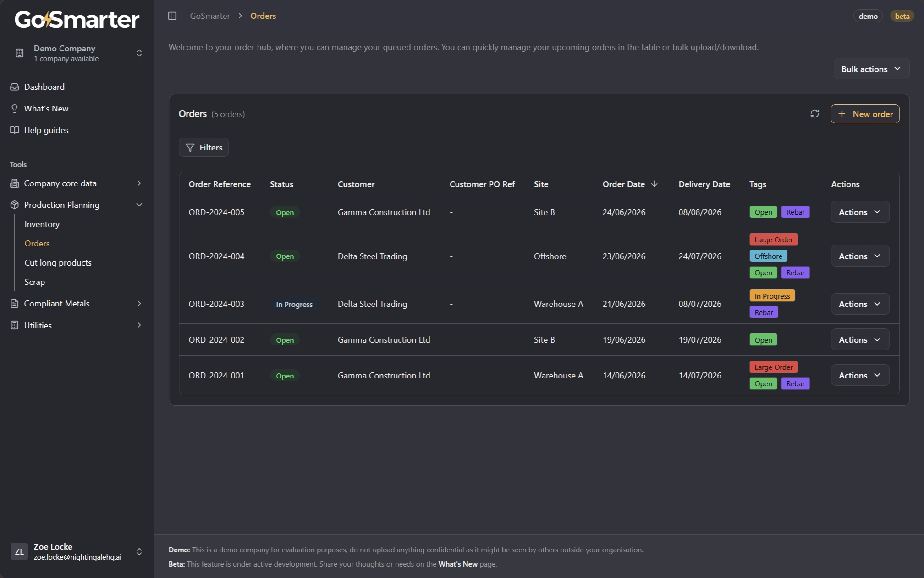This screenshot has width=924, height=578.
Task: Click Order Date 19/06/2026
Action: pos(624,340)
